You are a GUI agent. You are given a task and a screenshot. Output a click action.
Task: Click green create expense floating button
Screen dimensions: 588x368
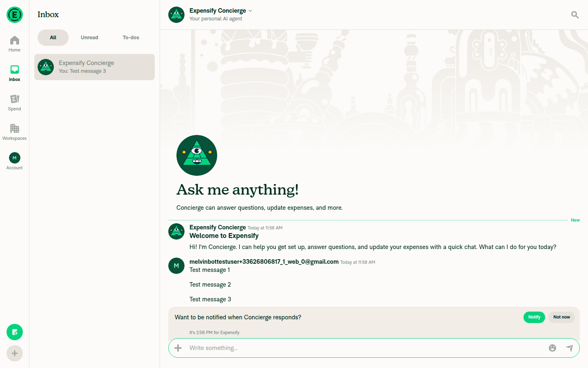15,332
